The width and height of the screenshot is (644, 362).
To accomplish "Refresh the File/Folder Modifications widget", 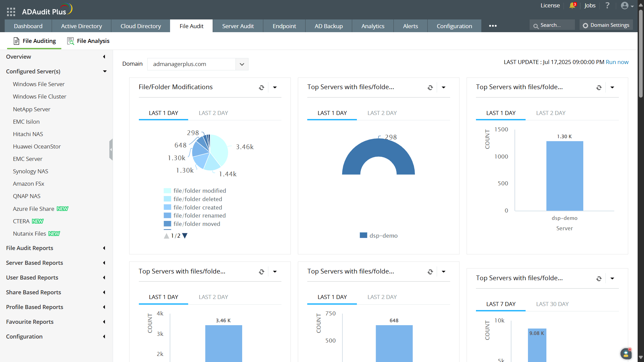I will (x=262, y=87).
